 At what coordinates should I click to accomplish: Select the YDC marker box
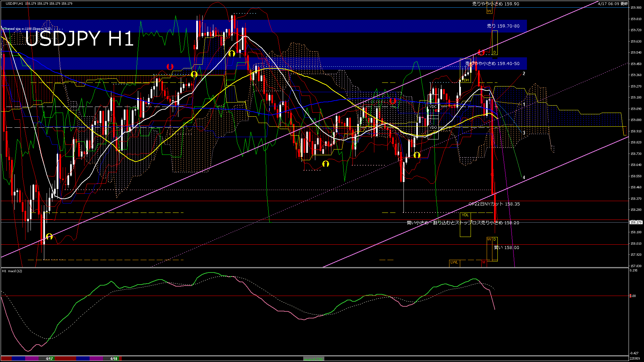[x=433, y=107]
